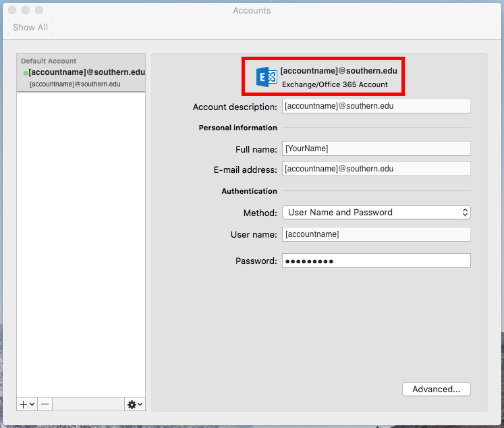Select the Default Account in sidebar list
This screenshot has height=428, width=504.
pyautogui.click(x=81, y=73)
